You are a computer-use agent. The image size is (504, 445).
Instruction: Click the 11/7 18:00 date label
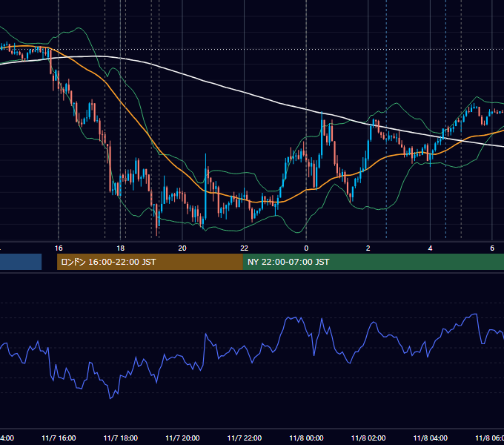(x=121, y=438)
